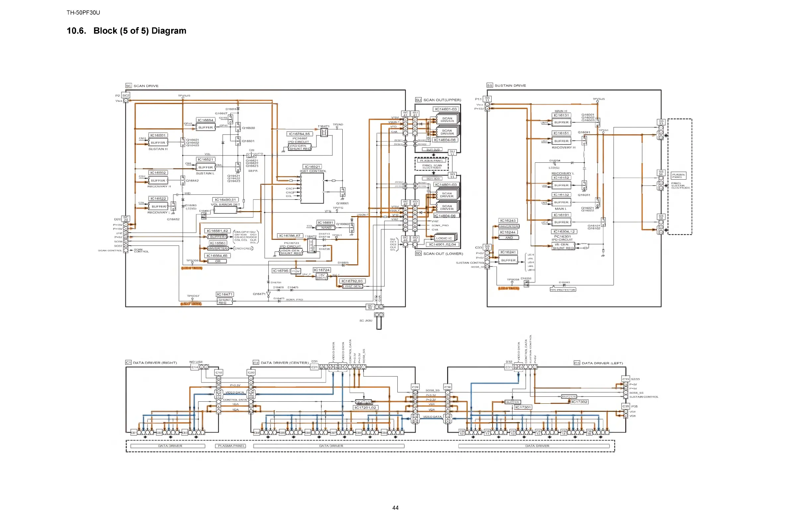This screenshot has width=812, height=525.
Task: Click the Q16471 transistor triangle symbol
Action: click(268, 294)
